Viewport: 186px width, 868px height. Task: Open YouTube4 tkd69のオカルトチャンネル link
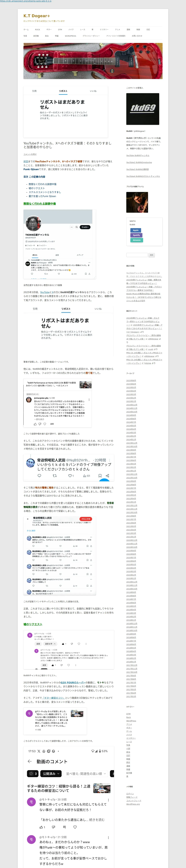(x=143, y=176)
